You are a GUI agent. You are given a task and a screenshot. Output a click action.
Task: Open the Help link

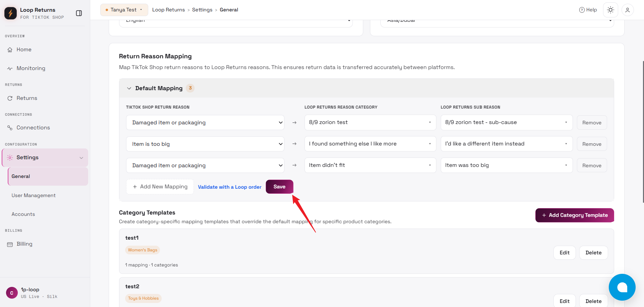[588, 10]
